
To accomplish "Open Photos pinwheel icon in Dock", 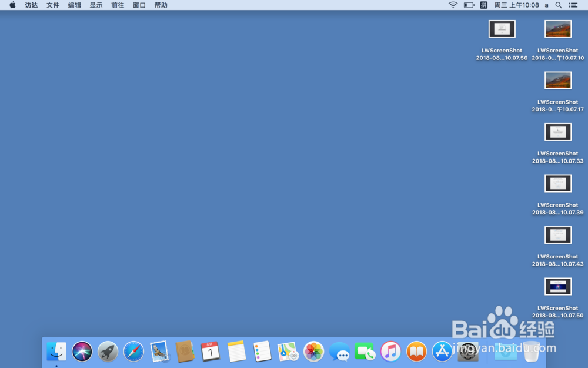I will click(313, 352).
